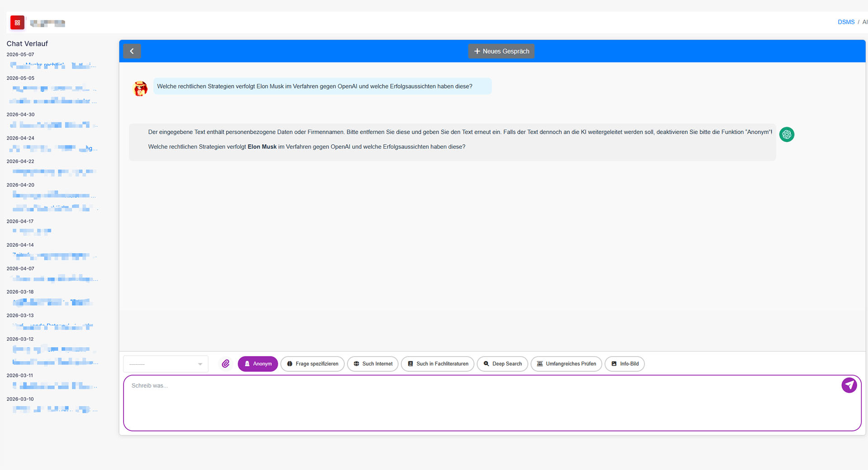Open the DSMS breadcrumb link

(846, 22)
